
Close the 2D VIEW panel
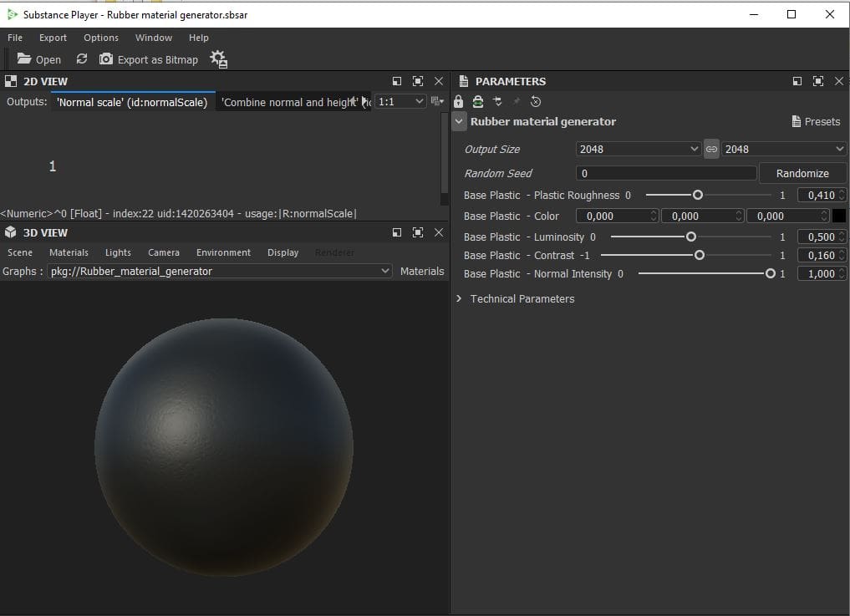point(439,81)
